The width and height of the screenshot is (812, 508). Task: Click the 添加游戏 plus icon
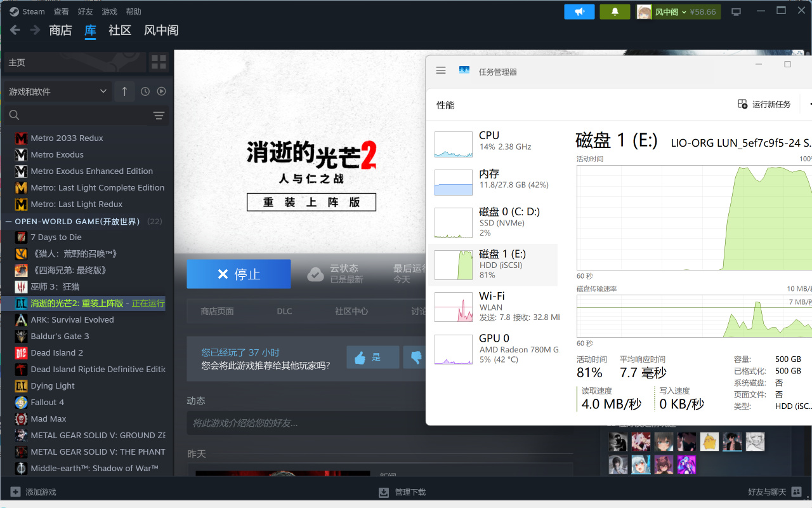pyautogui.click(x=15, y=492)
